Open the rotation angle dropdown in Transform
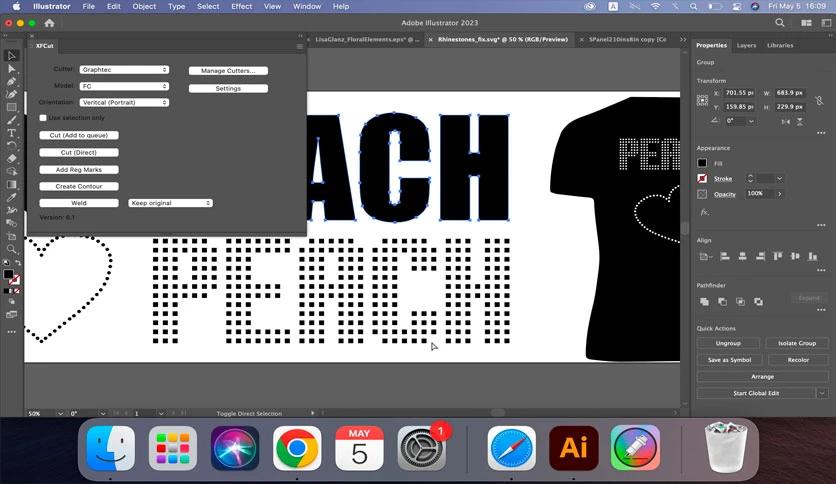 [x=751, y=121]
